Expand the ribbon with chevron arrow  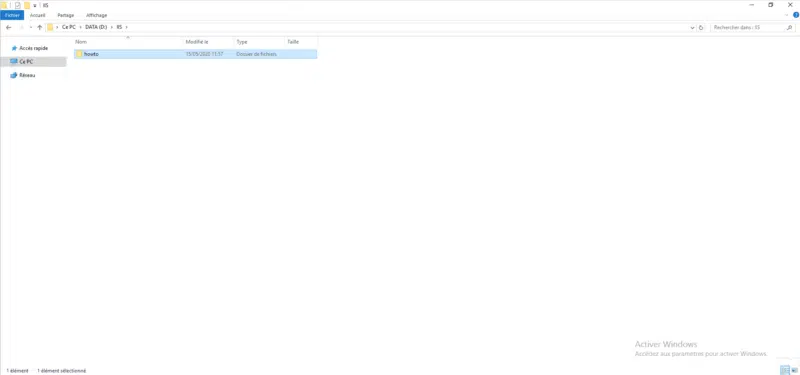tap(786, 15)
